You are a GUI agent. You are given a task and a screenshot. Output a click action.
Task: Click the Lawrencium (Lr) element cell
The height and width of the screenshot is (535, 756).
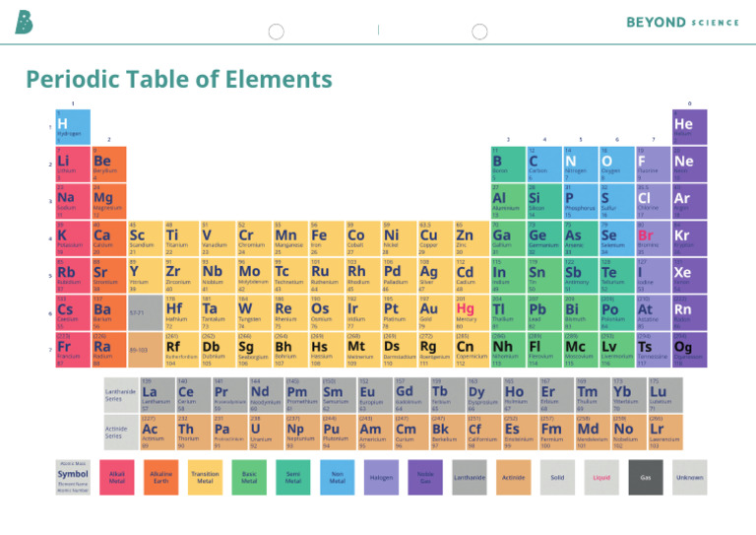coord(665,433)
